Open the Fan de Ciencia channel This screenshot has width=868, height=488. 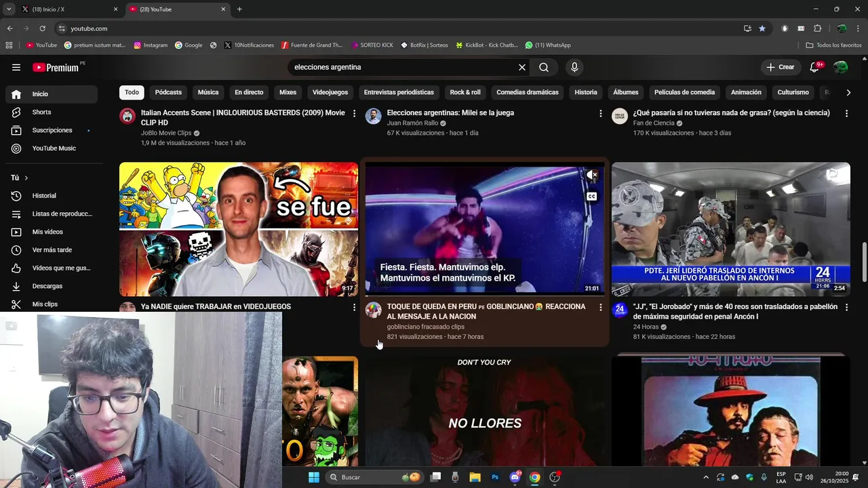[x=654, y=123]
